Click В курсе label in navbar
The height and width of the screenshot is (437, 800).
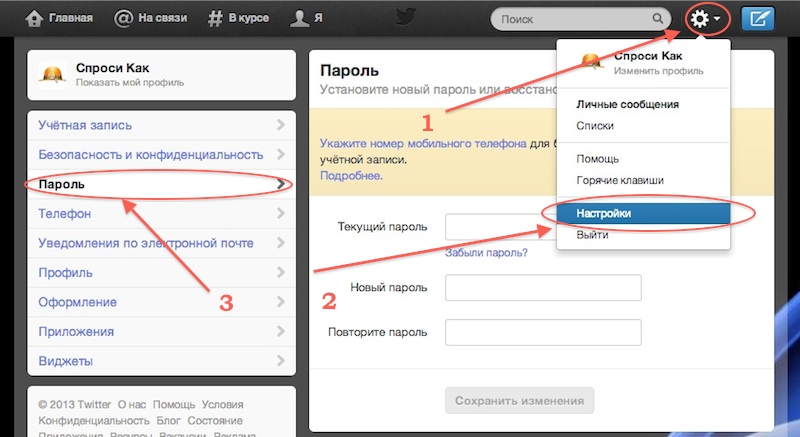coord(248,18)
